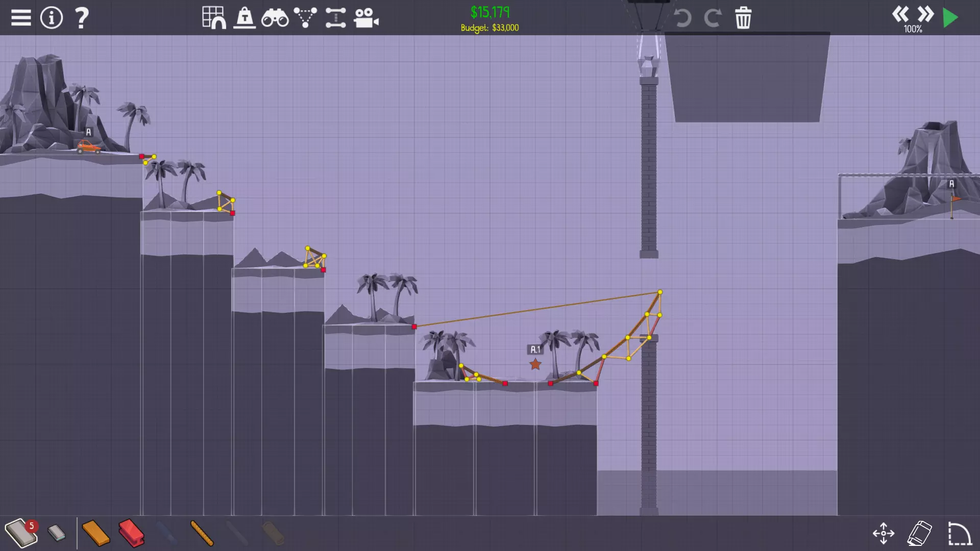The image size is (980, 551).
Task: Select the red steel beam material
Action: coord(131,533)
